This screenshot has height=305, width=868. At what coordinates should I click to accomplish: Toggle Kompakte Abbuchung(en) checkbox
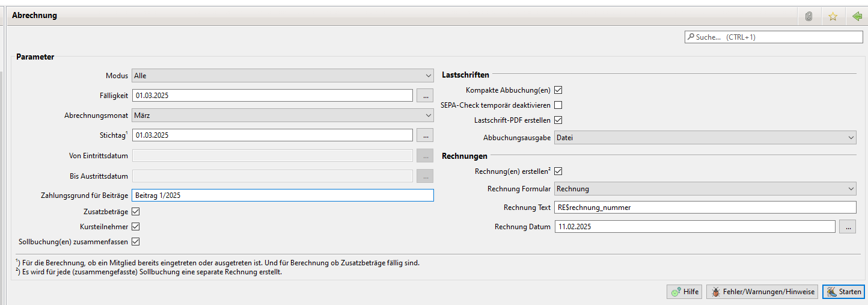pos(558,90)
